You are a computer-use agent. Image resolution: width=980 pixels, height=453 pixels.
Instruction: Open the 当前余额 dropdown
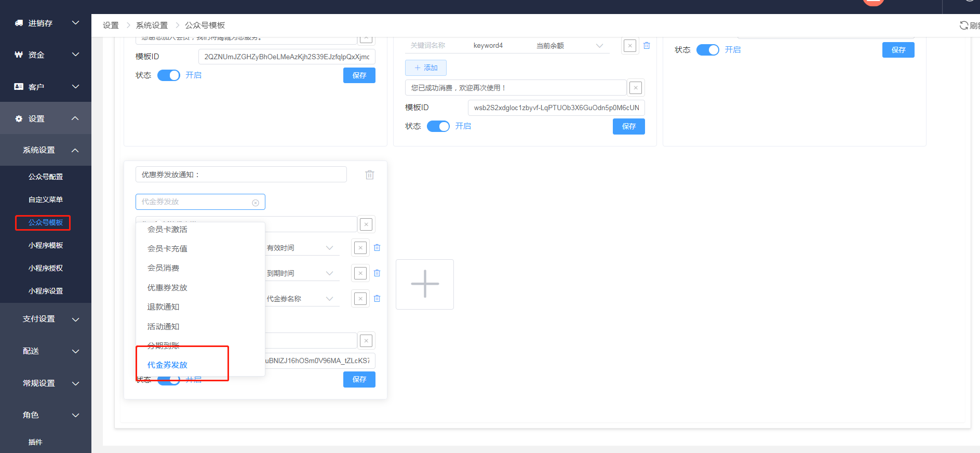click(570, 46)
